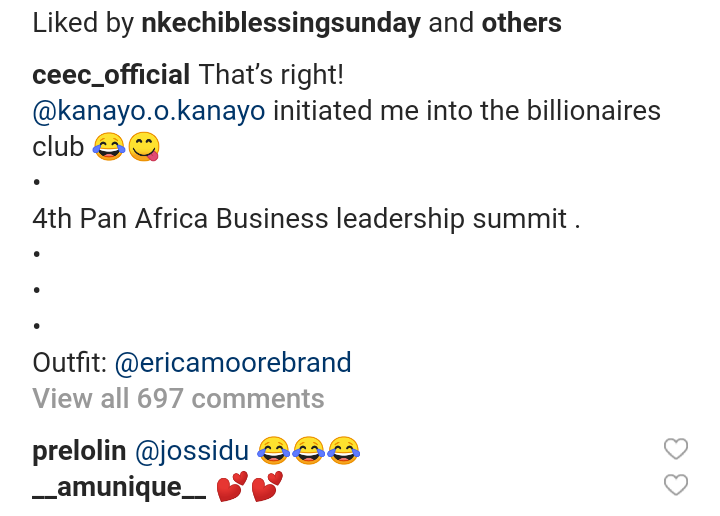Screen dimensions: 720x516
Task: Tap the @jossidu mention
Action: point(191,451)
